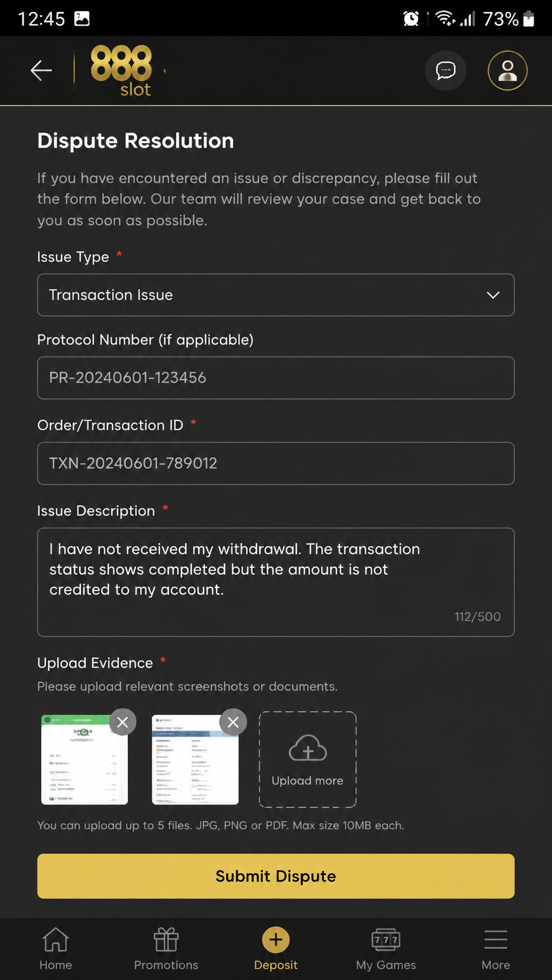This screenshot has height=980, width=552.
Task: Open the My Games slot-machine icon
Action: coord(386,940)
